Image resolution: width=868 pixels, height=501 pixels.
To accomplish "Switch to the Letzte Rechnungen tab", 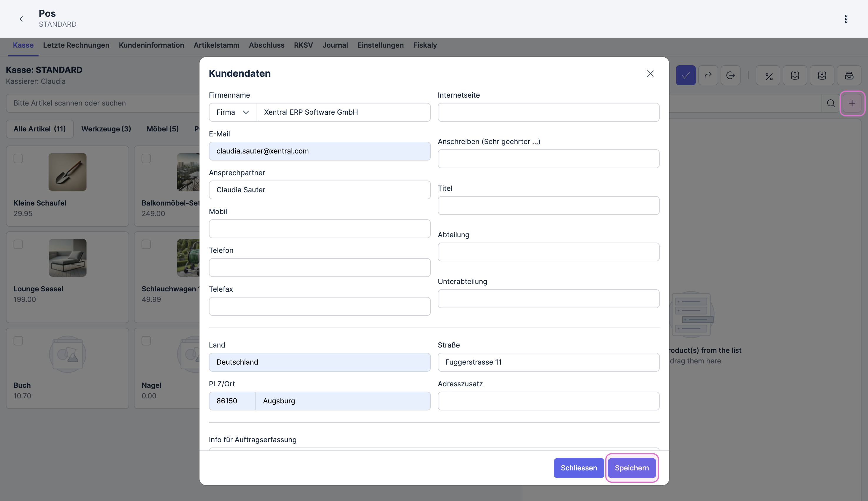I will coord(76,45).
